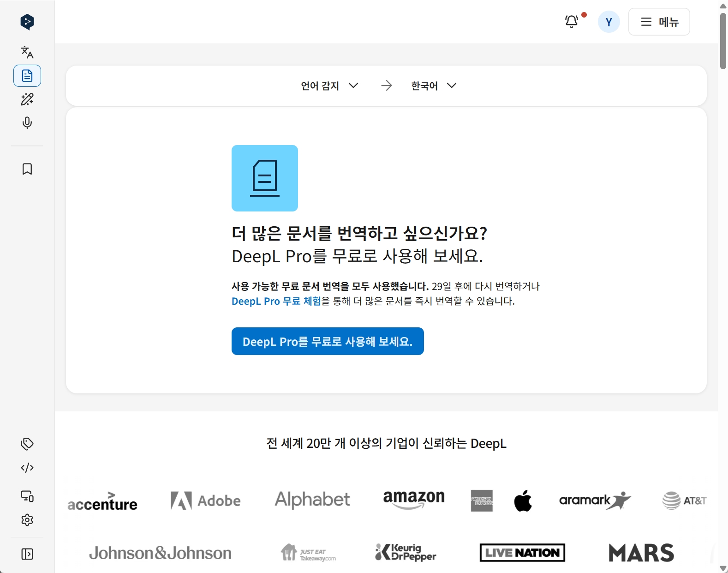Expand the 언어 감지 source language dropdown
Image resolution: width=728 pixels, height=573 pixels.
(329, 85)
